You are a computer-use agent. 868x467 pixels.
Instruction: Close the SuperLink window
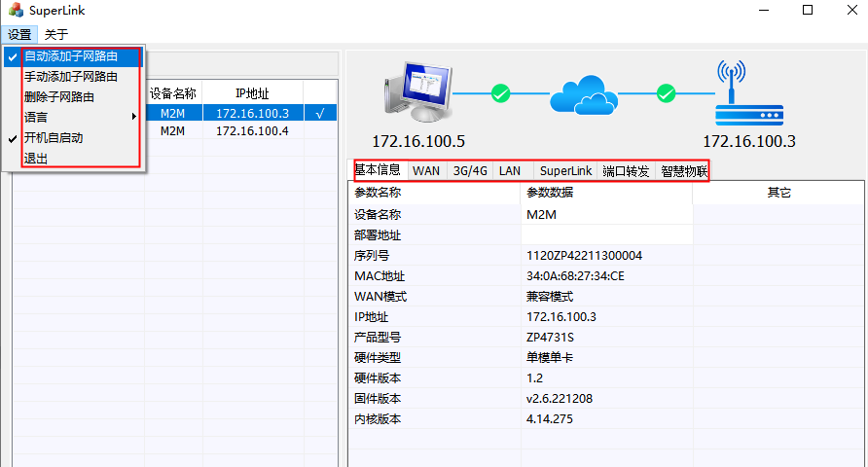pyautogui.click(x=852, y=10)
